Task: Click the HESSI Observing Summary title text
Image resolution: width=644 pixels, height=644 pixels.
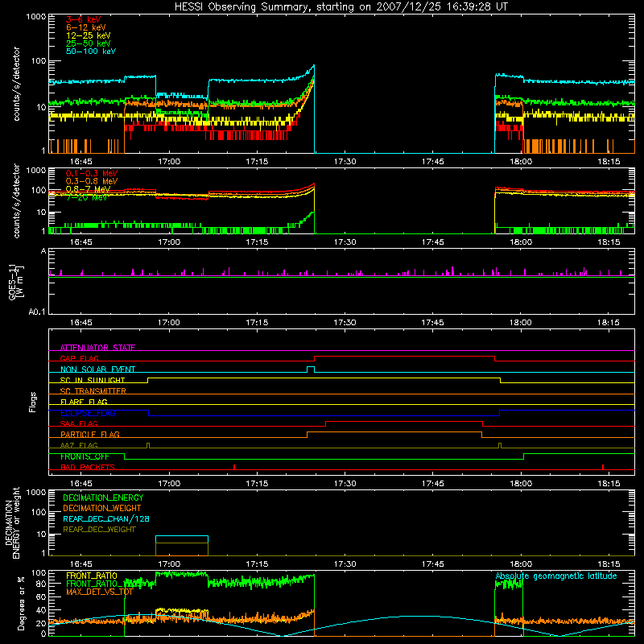Action: [x=341, y=7]
